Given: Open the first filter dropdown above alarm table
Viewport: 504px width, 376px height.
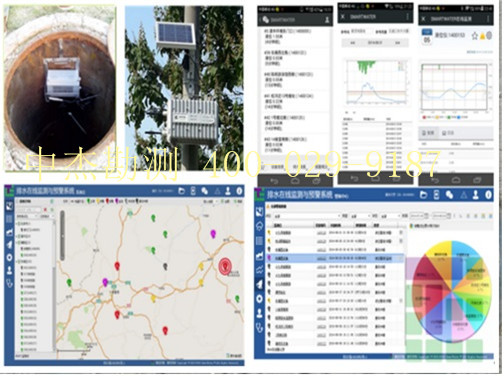Looking at the screenshot, I should click(307, 216).
